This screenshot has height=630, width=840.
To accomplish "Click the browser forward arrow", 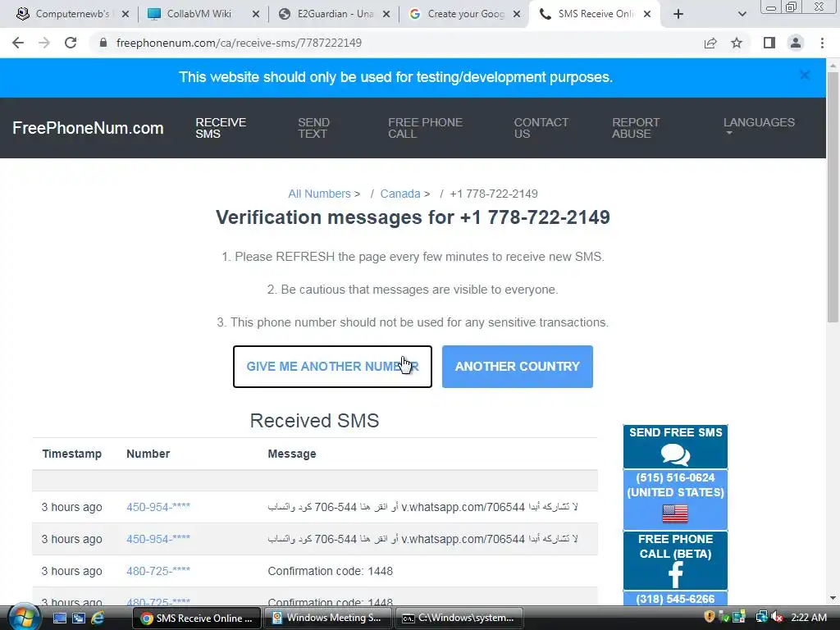I will coord(44,43).
